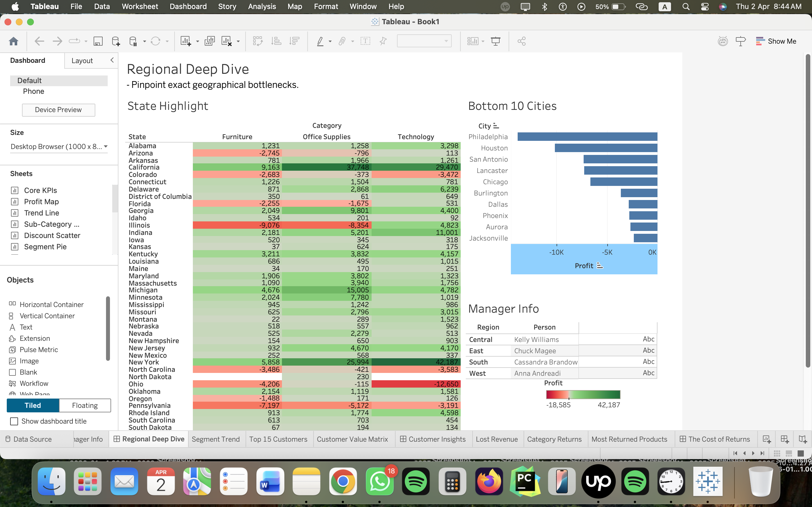Click the Device Preview button

point(58,110)
